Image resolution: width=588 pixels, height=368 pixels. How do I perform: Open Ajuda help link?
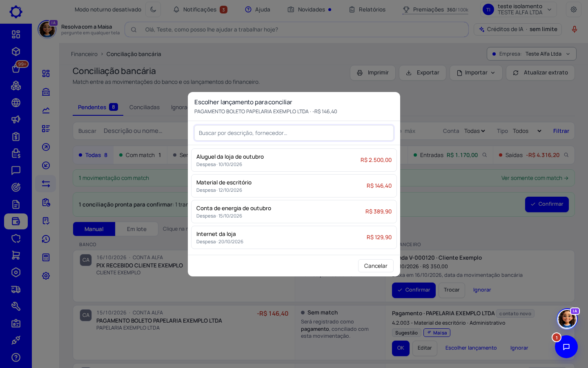point(258,9)
